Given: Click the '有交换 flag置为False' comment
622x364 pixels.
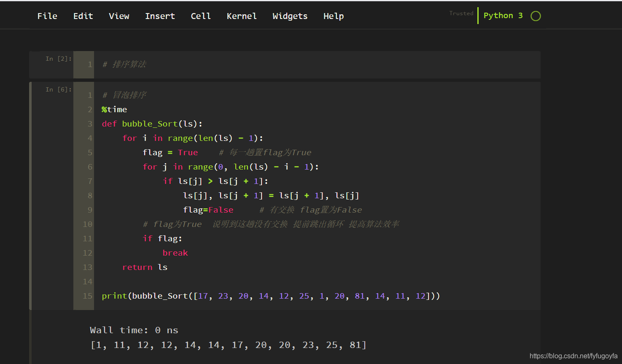Looking at the screenshot, I should point(311,210).
